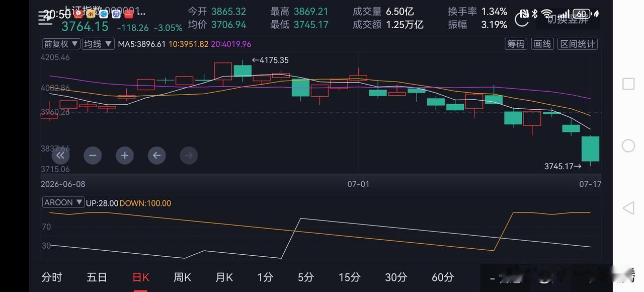Tap the change percent -3.05%

coord(168,28)
